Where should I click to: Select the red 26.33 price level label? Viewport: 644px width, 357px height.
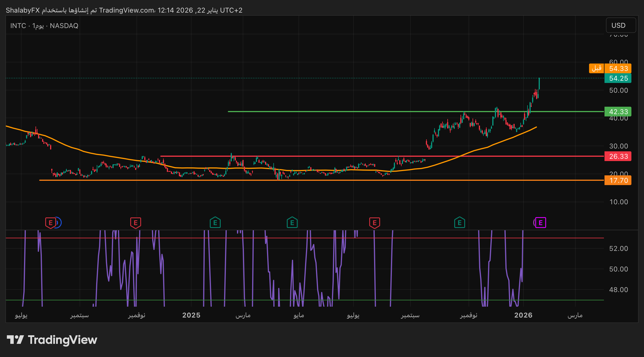pos(618,156)
